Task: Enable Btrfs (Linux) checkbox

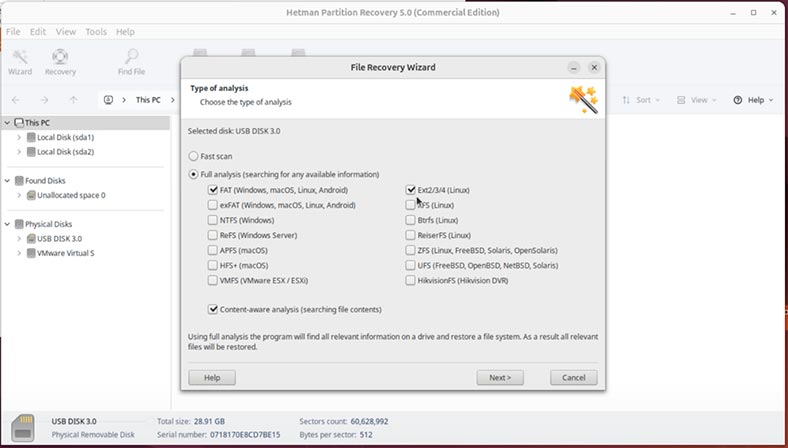Action: 411,220
